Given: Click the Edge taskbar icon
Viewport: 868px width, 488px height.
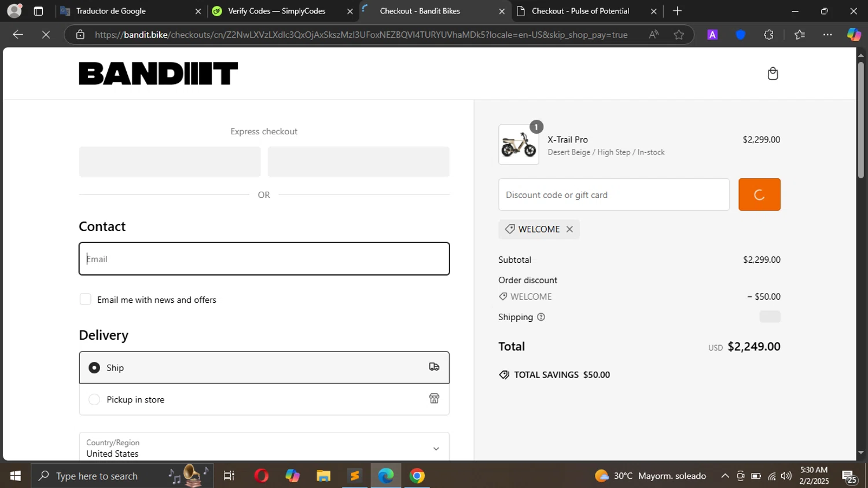Looking at the screenshot, I should point(386,476).
